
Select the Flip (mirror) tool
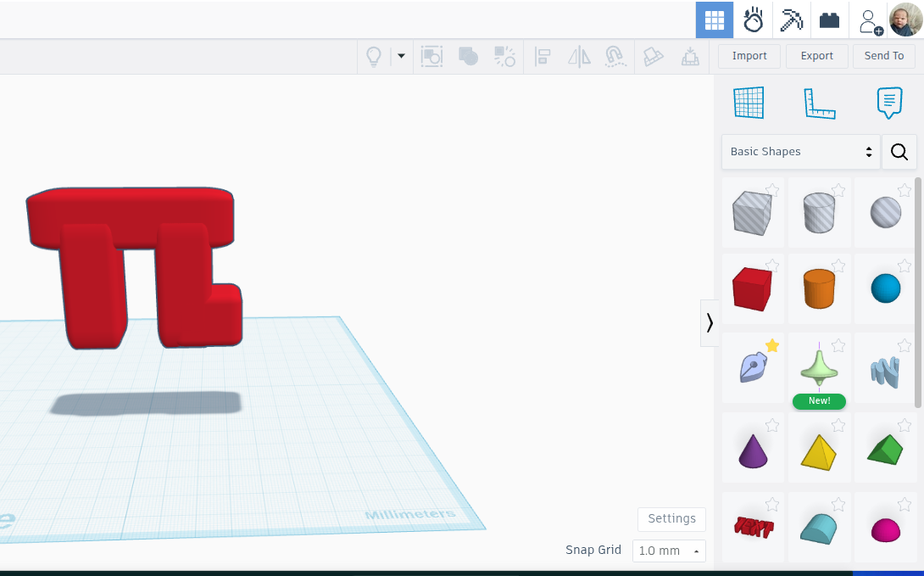click(x=581, y=56)
